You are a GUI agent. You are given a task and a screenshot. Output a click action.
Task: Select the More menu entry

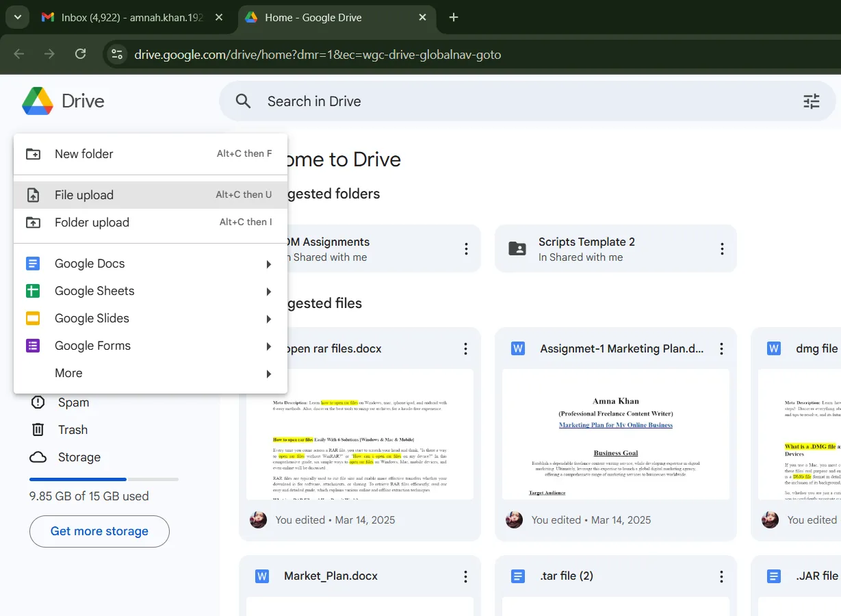[151, 373]
